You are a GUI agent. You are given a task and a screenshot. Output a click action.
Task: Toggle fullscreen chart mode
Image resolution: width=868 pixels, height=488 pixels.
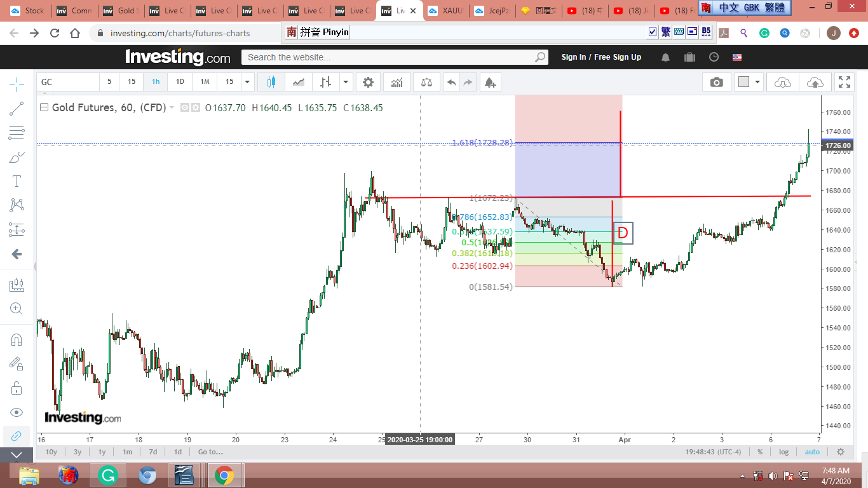844,82
